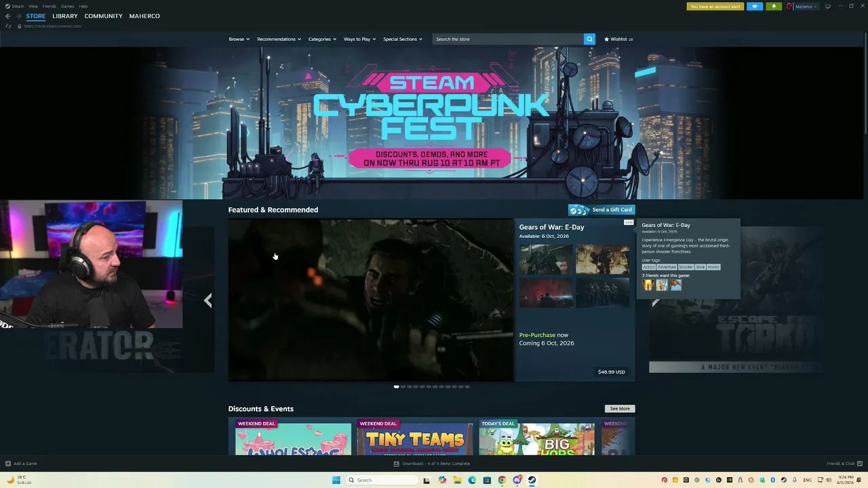Image resolution: width=868 pixels, height=488 pixels.
Task: Click the store search magnifier button
Action: click(589, 39)
